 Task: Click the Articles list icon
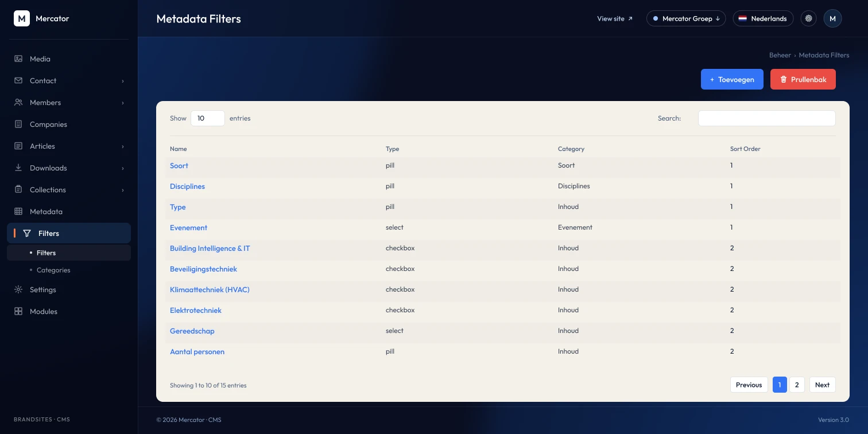18,146
